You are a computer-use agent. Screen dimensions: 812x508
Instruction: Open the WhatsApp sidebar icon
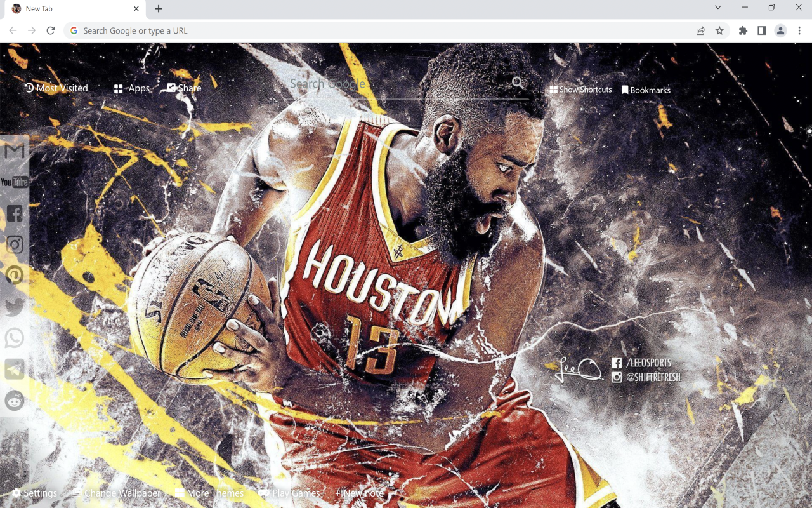pyautogui.click(x=14, y=338)
